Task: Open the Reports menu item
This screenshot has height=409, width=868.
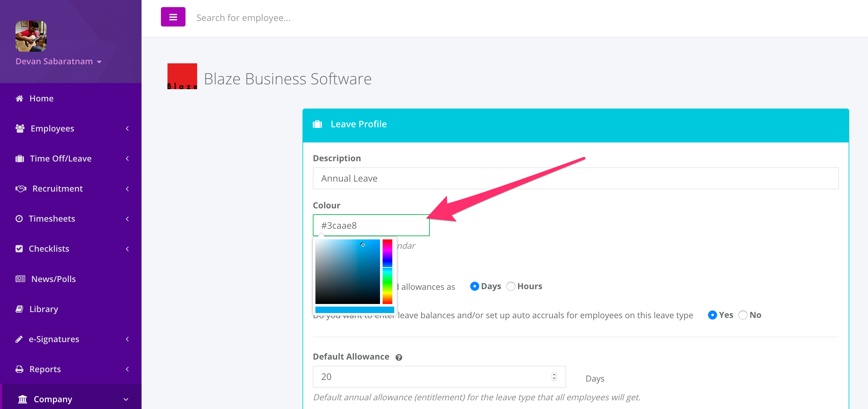Action: pyautogui.click(x=71, y=369)
